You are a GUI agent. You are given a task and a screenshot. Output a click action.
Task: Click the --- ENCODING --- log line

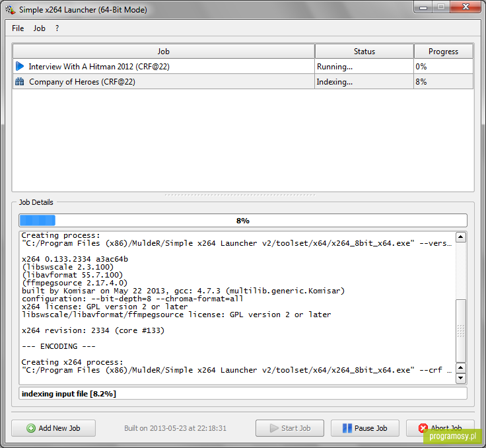[59, 346]
